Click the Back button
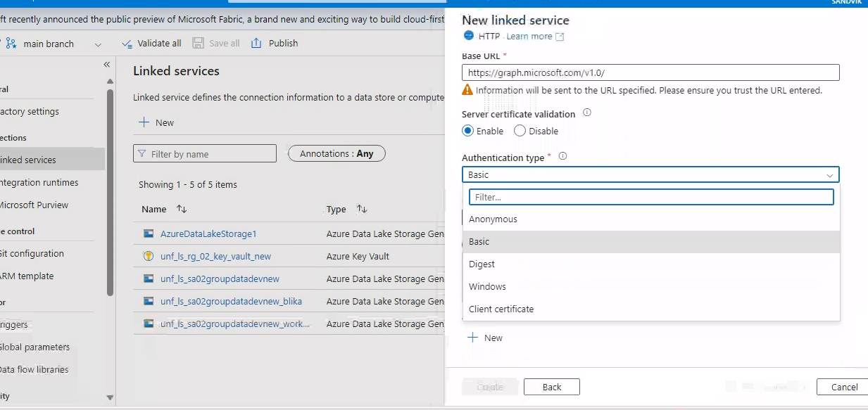Screen dimensions: 868x410 click(x=552, y=387)
